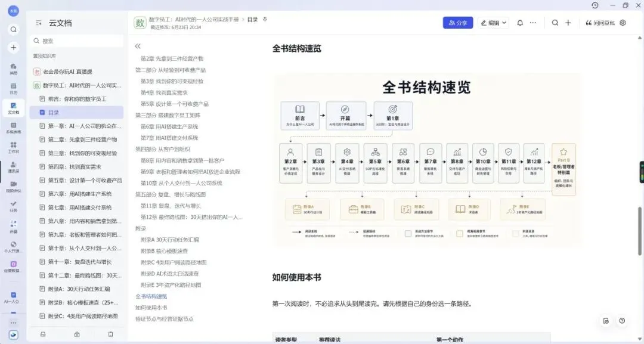This screenshot has width=644, height=344.
Task: Jump to 如何使用本书 in the outline
Action: pos(151,308)
